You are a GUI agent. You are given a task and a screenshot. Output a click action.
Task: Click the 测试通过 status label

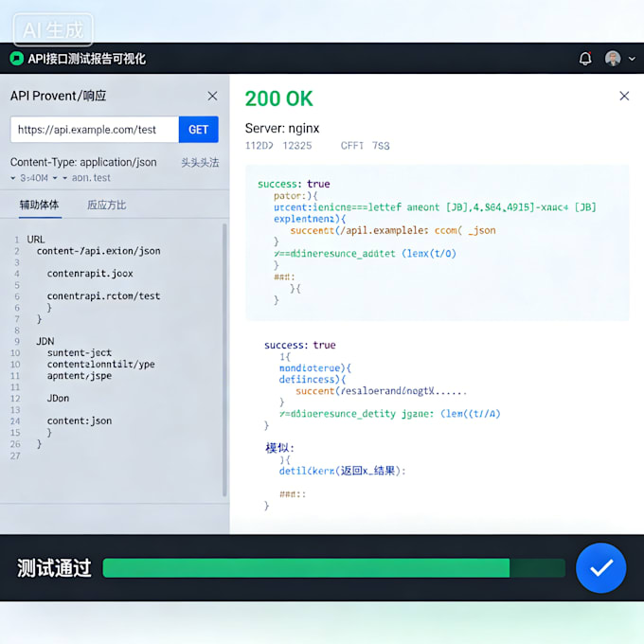[54, 568]
